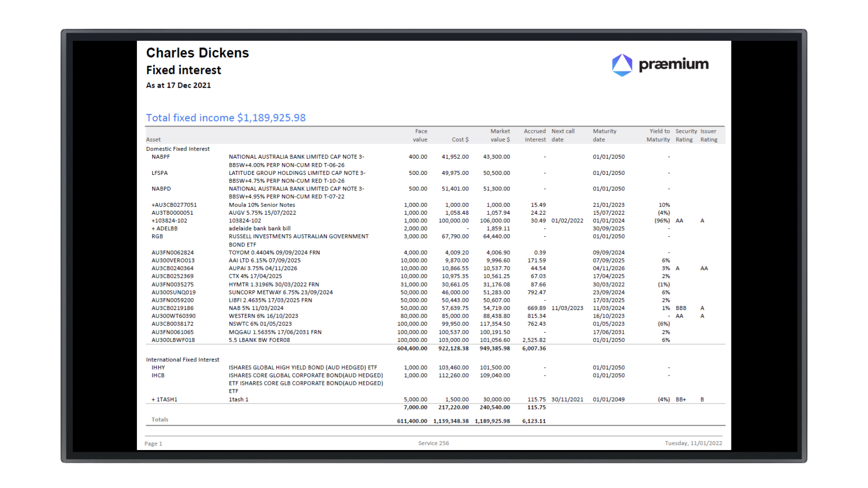Click maturity date '17/06/2031'
The height and width of the screenshot is (488, 868).
click(x=609, y=332)
